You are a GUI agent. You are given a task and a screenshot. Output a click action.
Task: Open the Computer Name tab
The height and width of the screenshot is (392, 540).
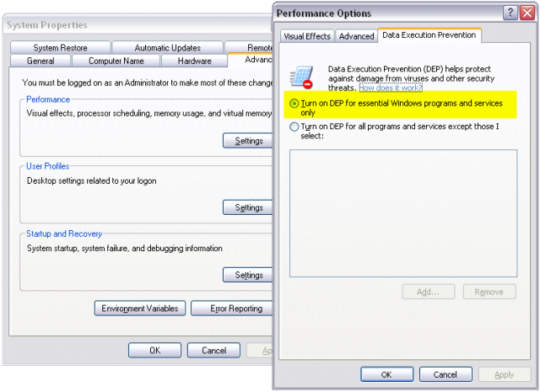[116, 61]
